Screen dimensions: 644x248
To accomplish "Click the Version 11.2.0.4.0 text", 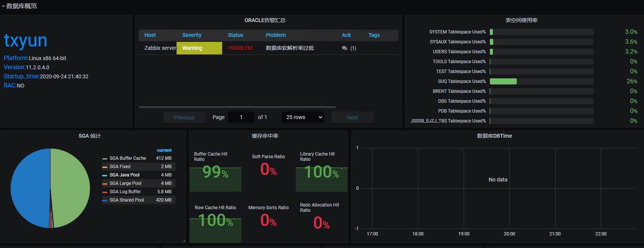I will (27, 67).
